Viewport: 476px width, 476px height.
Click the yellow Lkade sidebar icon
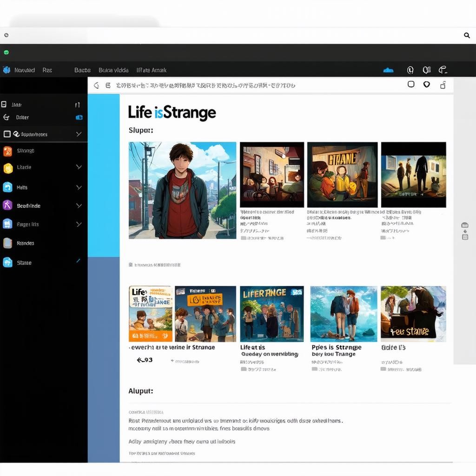click(7, 168)
